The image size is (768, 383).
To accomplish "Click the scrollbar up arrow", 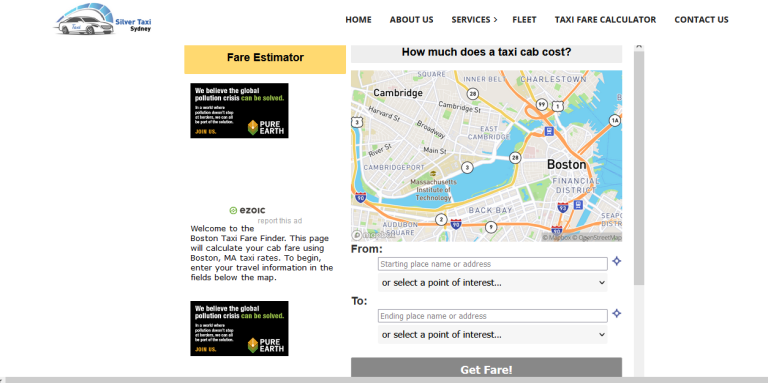I will [x=639, y=47].
